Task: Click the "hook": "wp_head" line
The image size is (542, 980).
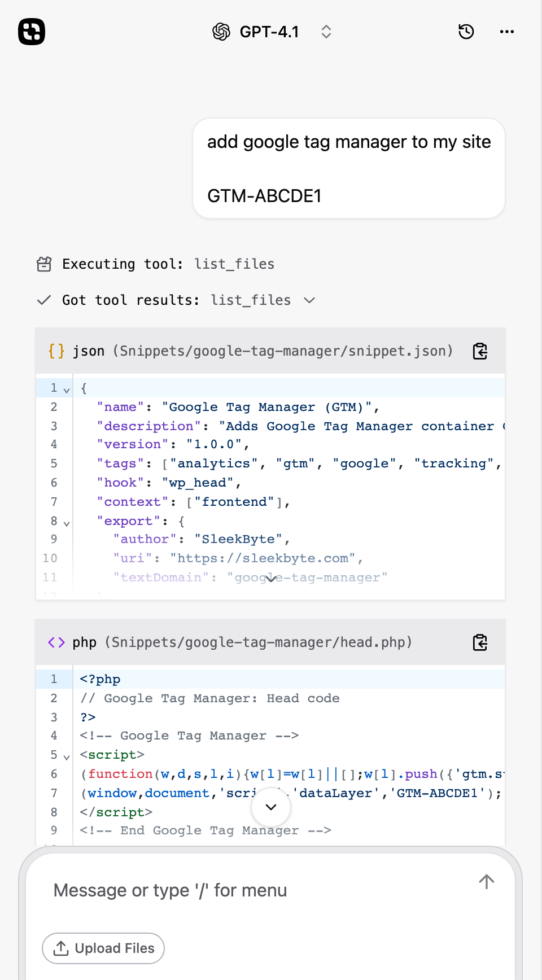Action: point(169,483)
